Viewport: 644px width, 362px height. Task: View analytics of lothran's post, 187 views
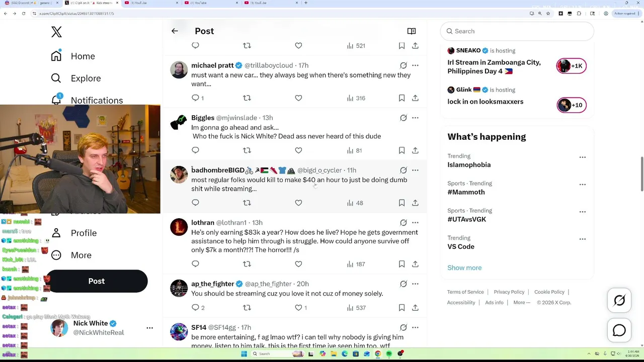tap(356, 264)
